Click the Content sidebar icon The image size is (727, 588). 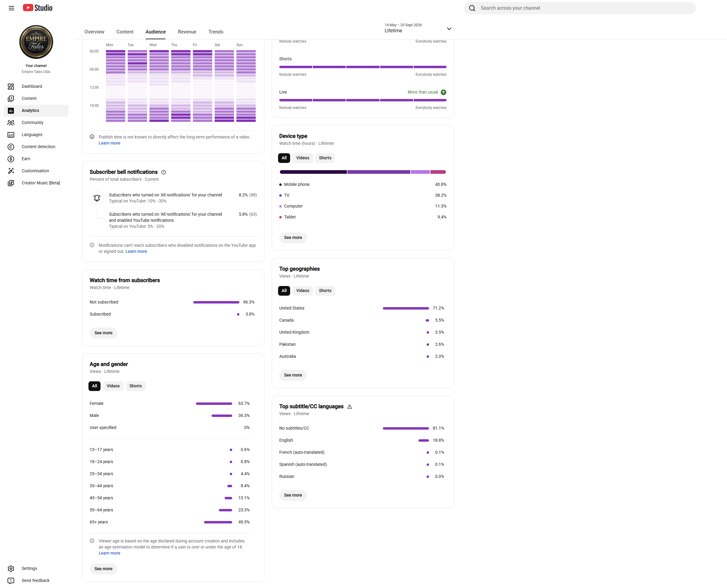pos(11,99)
